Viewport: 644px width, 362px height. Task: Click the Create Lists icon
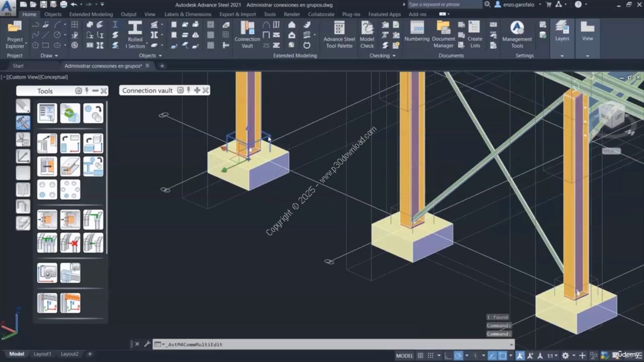coord(474,34)
